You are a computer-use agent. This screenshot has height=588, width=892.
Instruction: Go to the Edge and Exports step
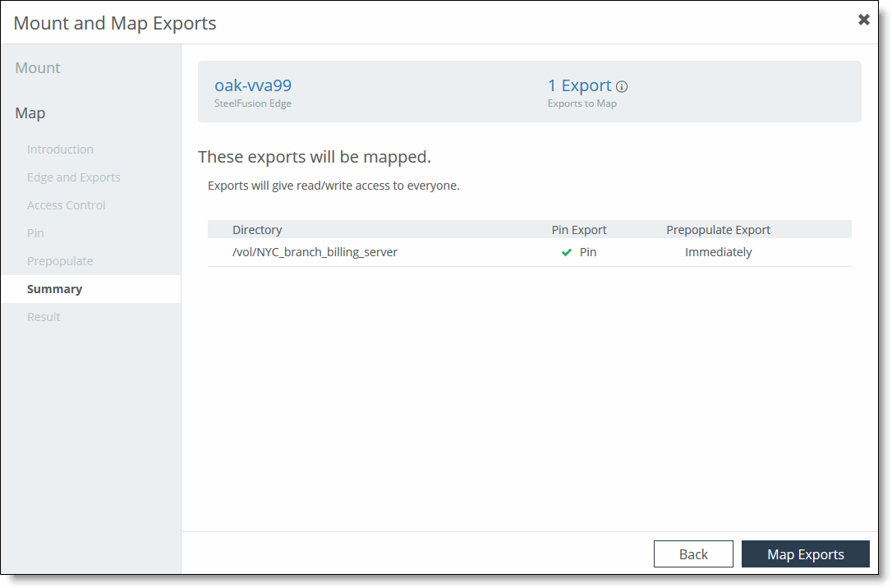(x=74, y=177)
